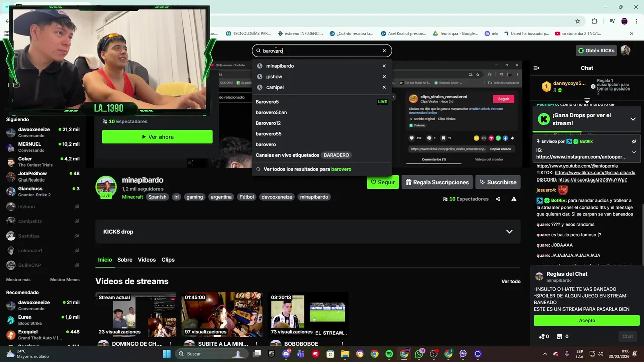
Task: Hide the pinned BotRix message
Action: point(634,142)
